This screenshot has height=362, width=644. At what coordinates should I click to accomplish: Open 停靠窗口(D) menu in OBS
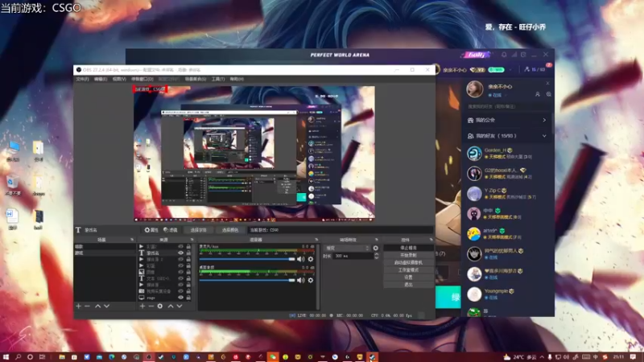[x=142, y=79]
